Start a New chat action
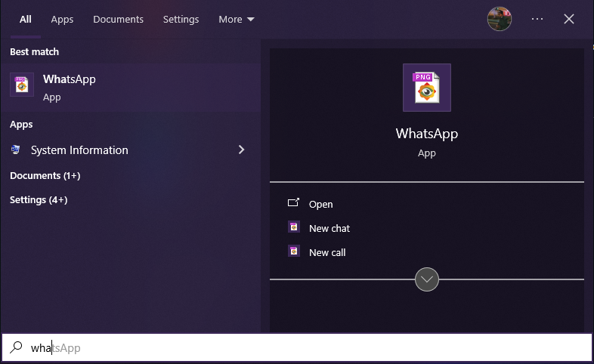This screenshot has height=364, width=594. (x=329, y=229)
